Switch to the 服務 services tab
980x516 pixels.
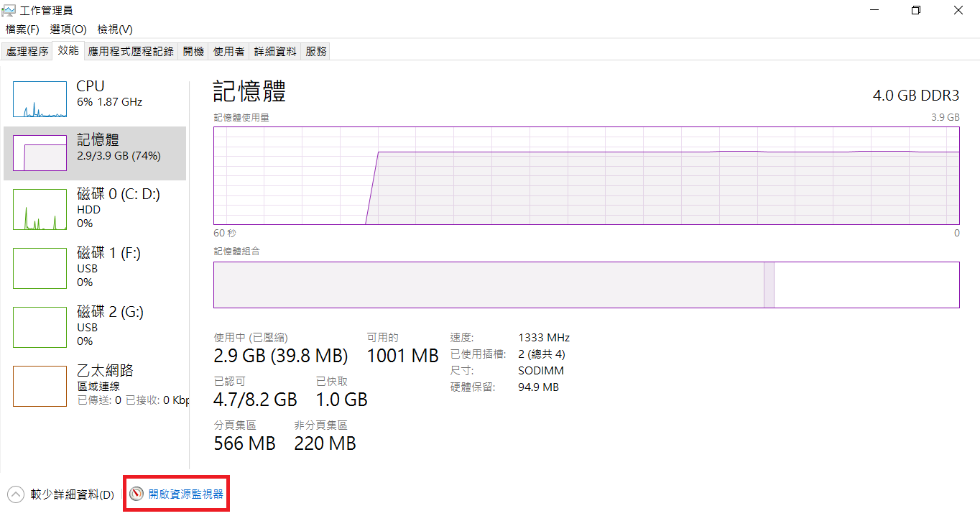[x=316, y=52]
